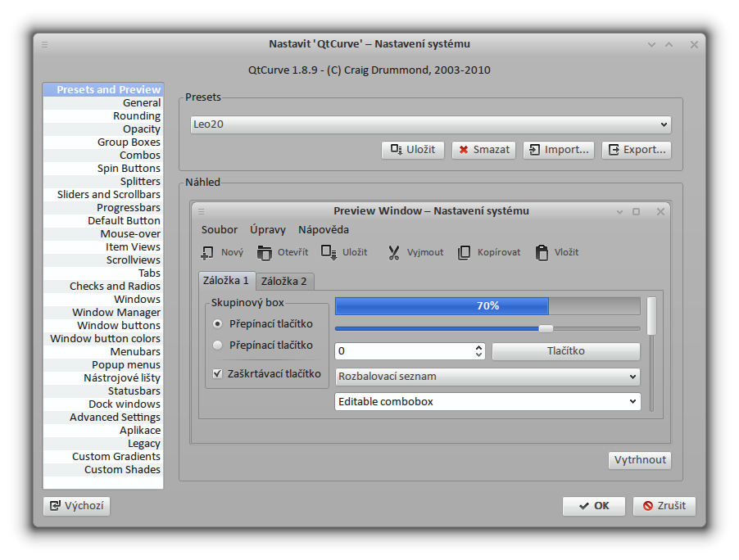
Task: Select Rounding in the sidebar list
Action: coord(103,116)
